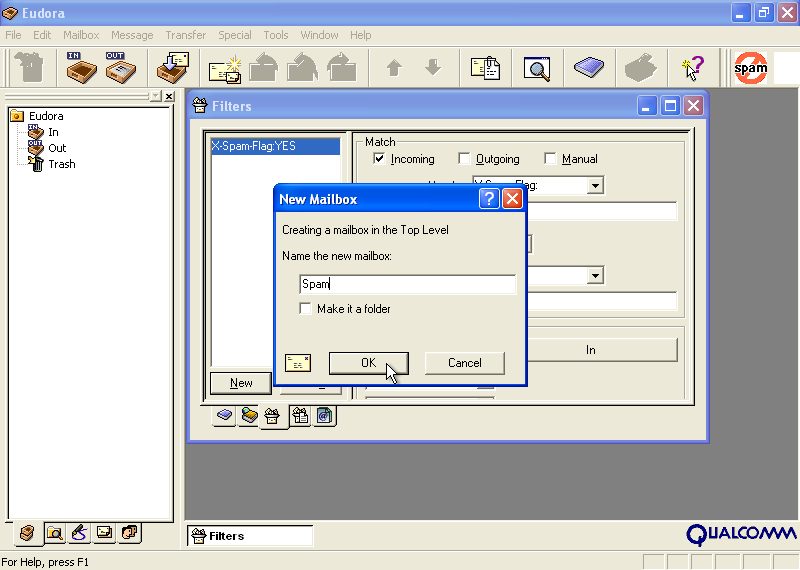800x570 pixels.
Task: Click the Filter Report icon below Filters panel
Action: [x=300, y=416]
